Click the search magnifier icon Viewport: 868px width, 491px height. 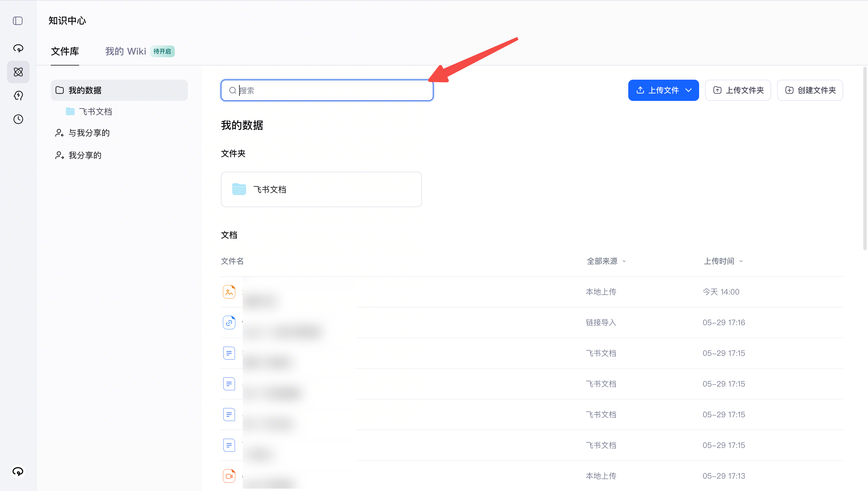(x=232, y=90)
